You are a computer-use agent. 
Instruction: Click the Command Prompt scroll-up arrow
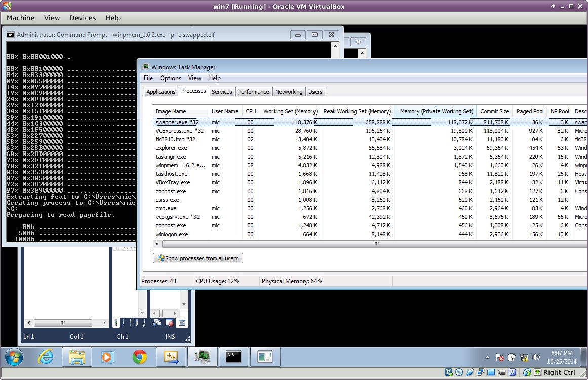(335, 46)
